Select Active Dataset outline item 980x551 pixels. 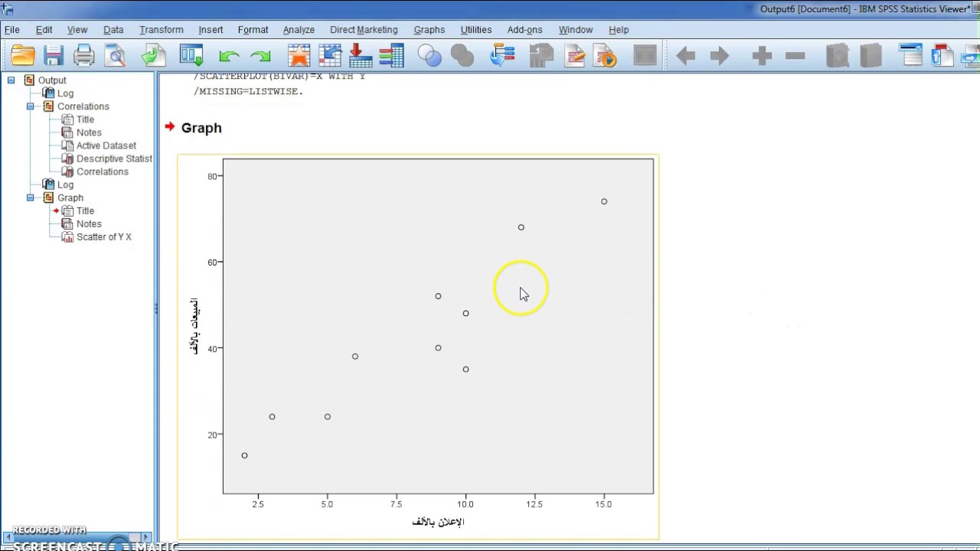click(x=106, y=145)
